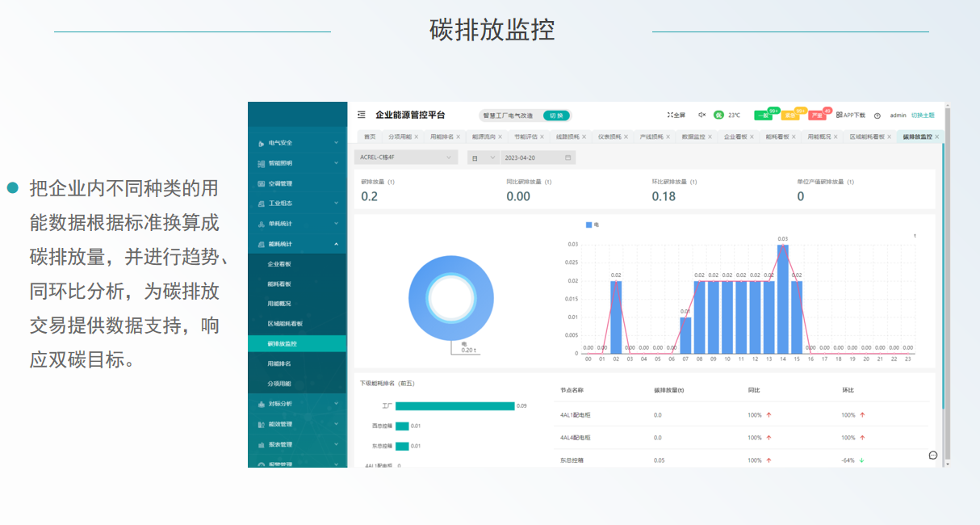This screenshot has width=980, height=525.
Task: Click the admin user name
Action: (x=898, y=115)
